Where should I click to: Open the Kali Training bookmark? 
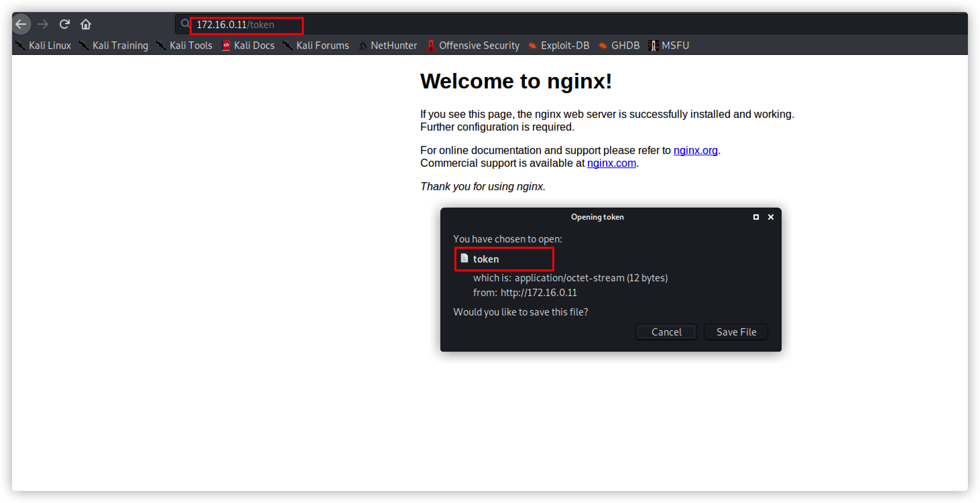pyautogui.click(x=113, y=45)
